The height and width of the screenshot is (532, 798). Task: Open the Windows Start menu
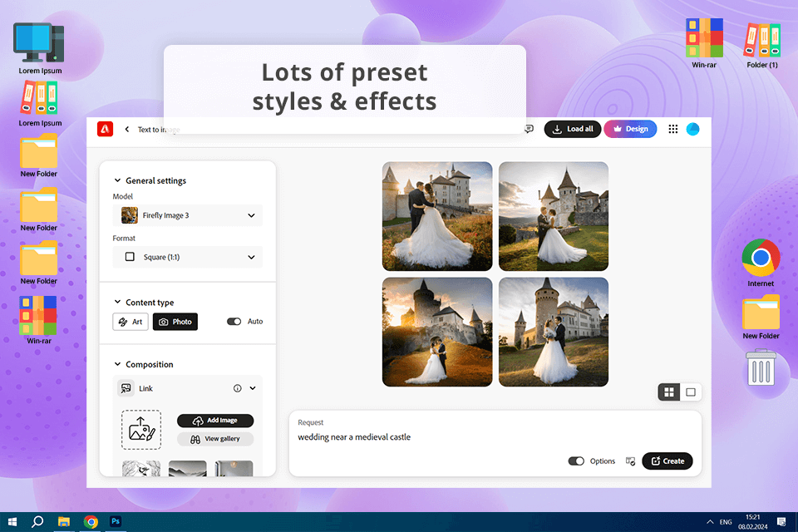click(12, 522)
